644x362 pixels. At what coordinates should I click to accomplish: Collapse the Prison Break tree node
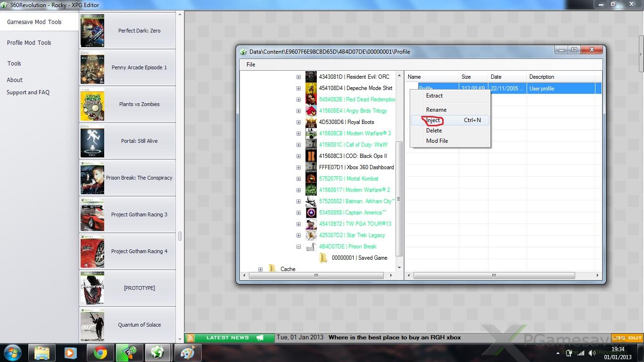(298, 247)
